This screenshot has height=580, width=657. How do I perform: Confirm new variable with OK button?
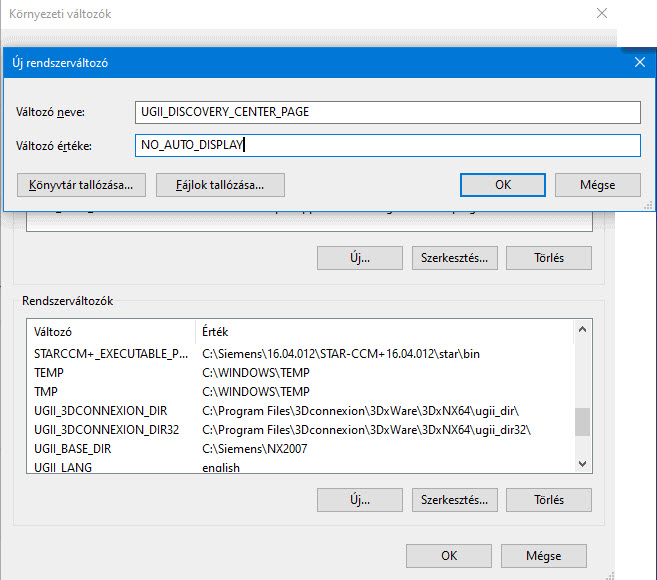coord(502,185)
